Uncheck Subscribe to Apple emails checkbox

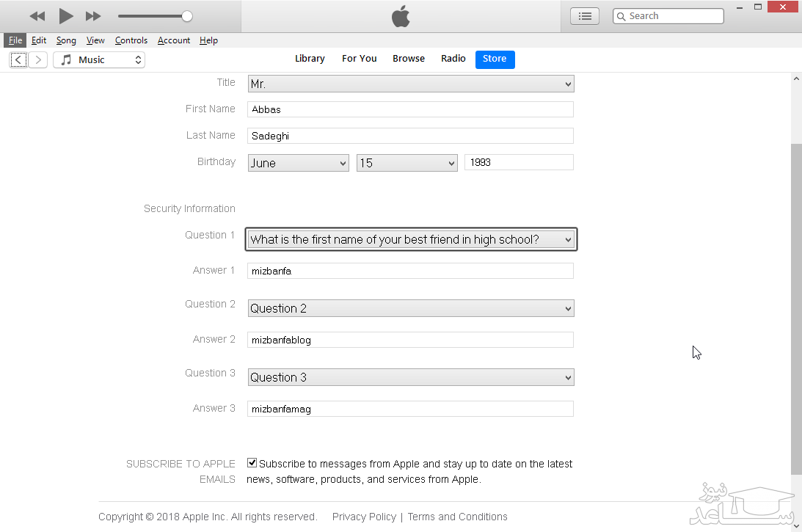252,463
